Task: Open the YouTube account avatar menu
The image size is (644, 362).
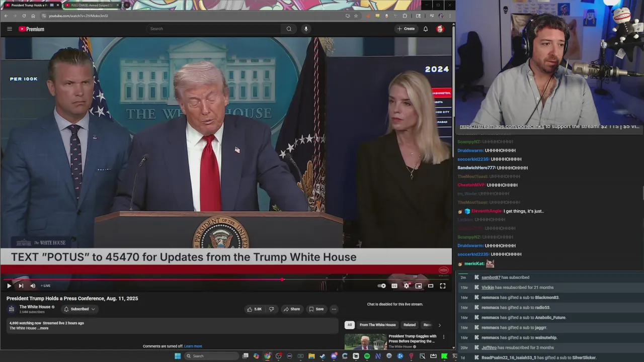Action: 440,29
